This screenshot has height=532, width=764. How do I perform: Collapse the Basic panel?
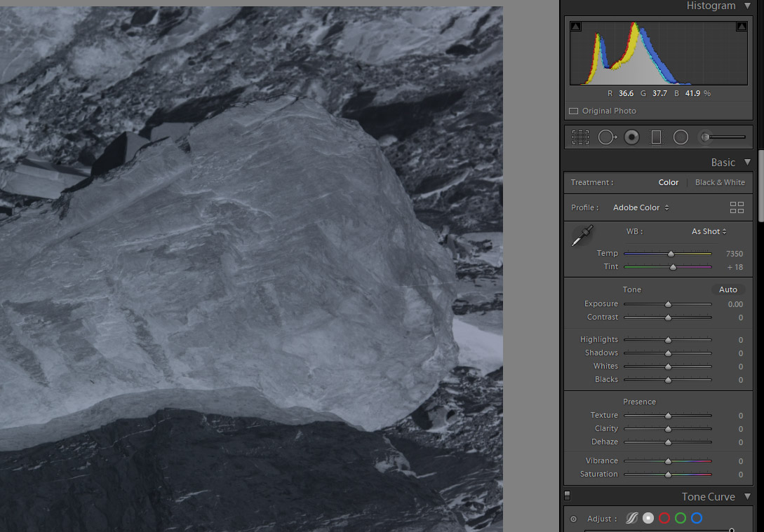coord(747,162)
